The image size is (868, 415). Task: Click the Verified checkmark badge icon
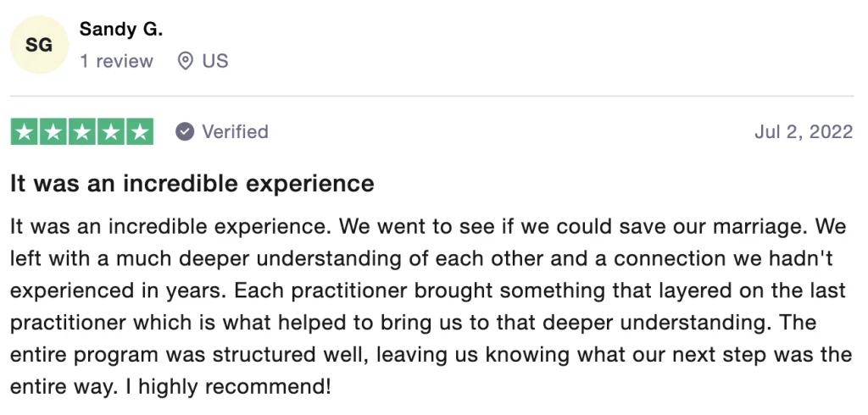[x=185, y=132]
